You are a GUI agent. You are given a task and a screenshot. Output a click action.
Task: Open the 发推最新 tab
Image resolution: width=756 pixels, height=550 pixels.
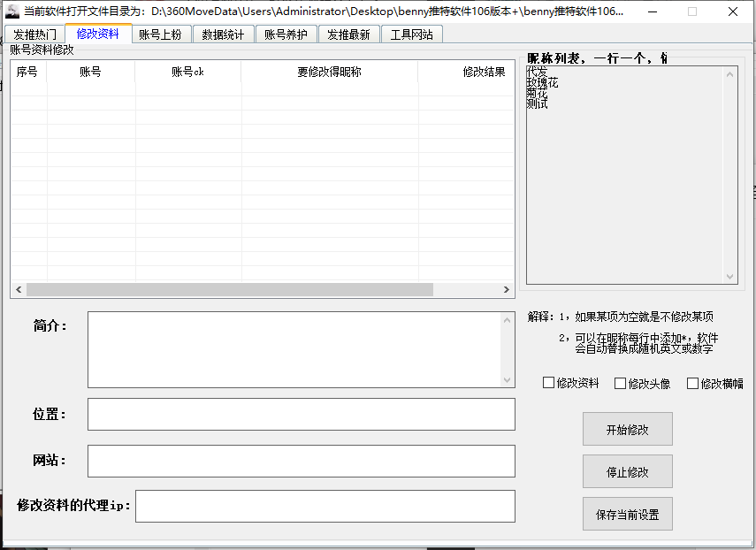(x=348, y=34)
